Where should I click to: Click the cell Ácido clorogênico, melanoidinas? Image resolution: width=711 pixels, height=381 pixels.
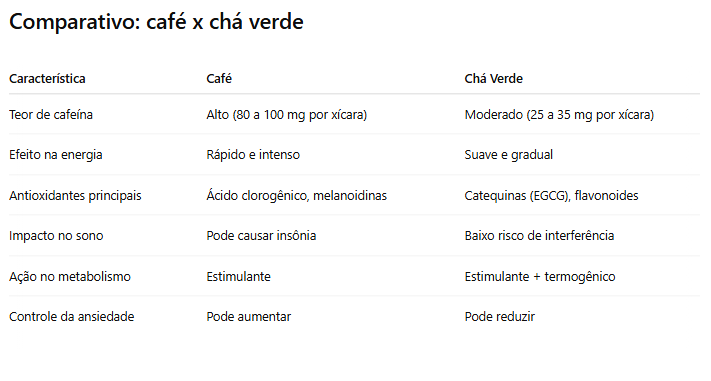[x=297, y=195]
